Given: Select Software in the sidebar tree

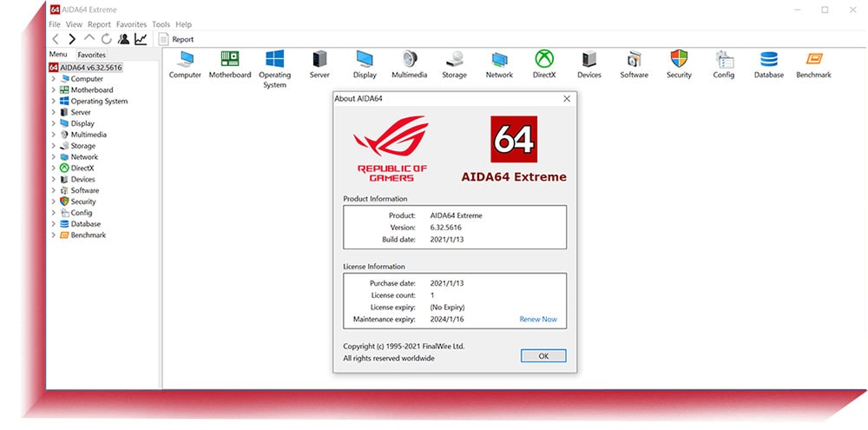Looking at the screenshot, I should click(85, 190).
